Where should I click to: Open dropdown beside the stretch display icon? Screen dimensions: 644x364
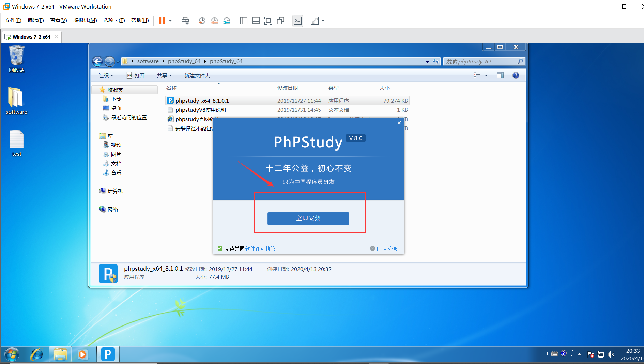click(323, 21)
